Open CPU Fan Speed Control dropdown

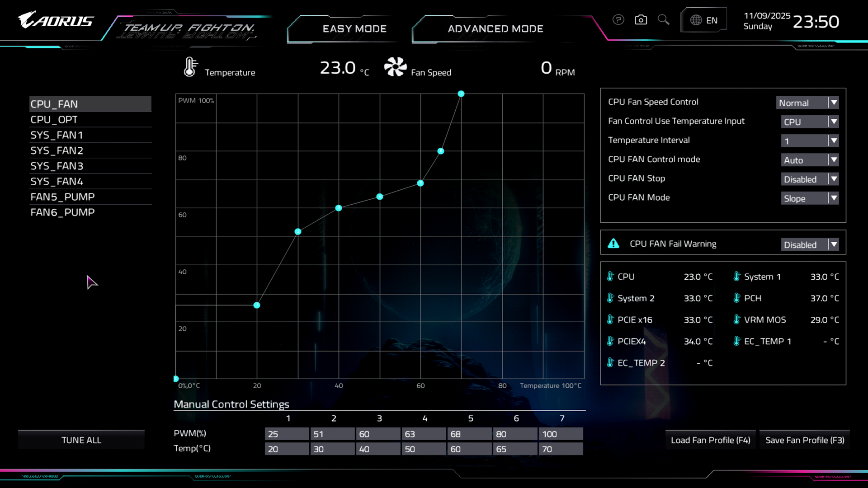[x=807, y=103]
